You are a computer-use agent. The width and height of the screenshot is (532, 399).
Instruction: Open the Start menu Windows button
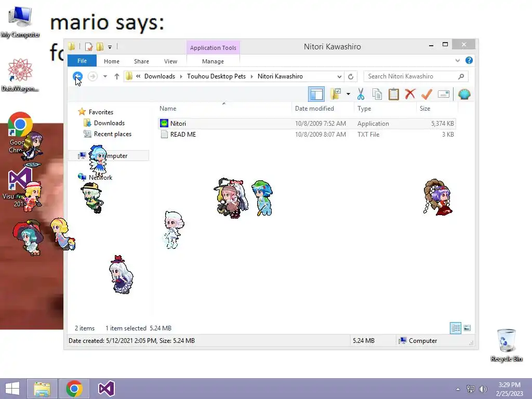(12, 389)
